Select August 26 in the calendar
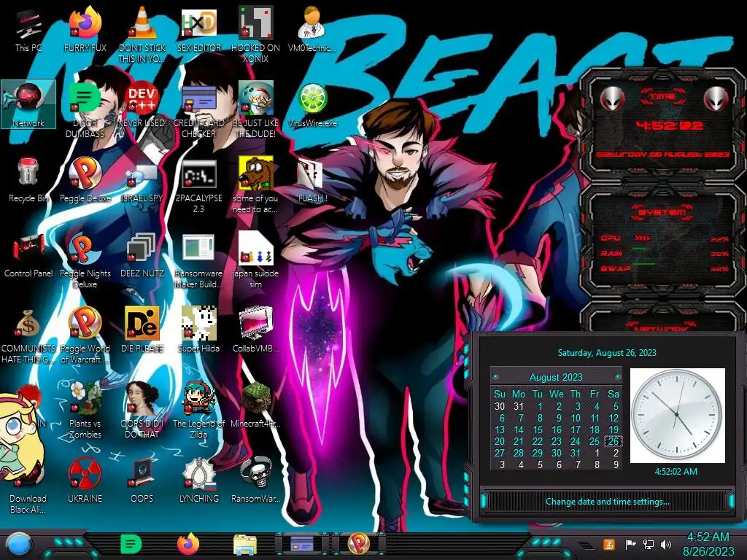Viewport: 747px width, 560px height. [x=613, y=441]
